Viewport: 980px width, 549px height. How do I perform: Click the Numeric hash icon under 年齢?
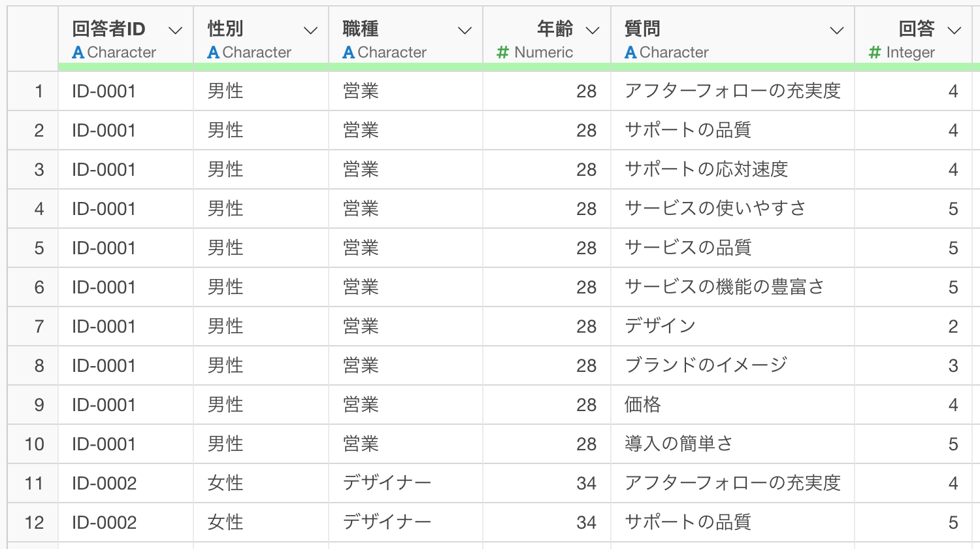pos(502,52)
